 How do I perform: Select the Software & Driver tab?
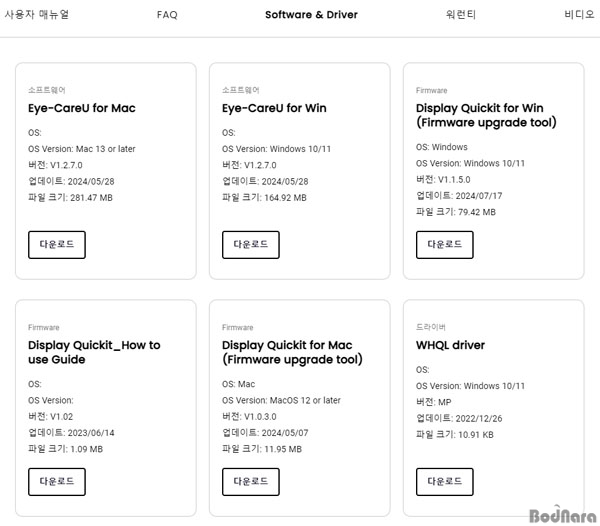[x=311, y=15]
